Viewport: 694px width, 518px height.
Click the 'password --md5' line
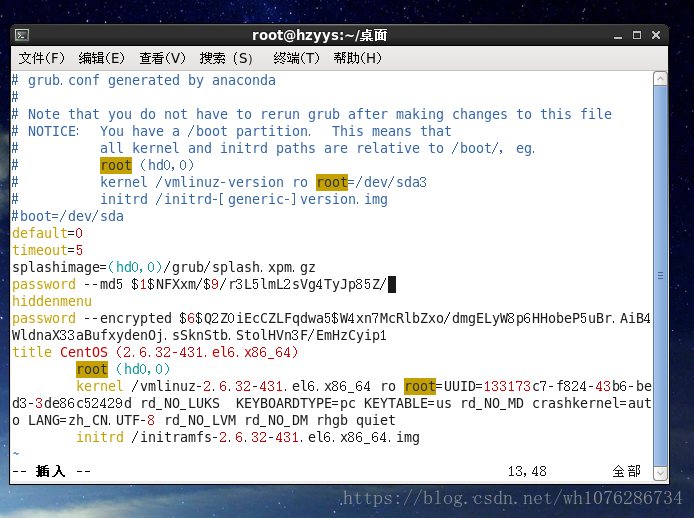(x=200, y=284)
